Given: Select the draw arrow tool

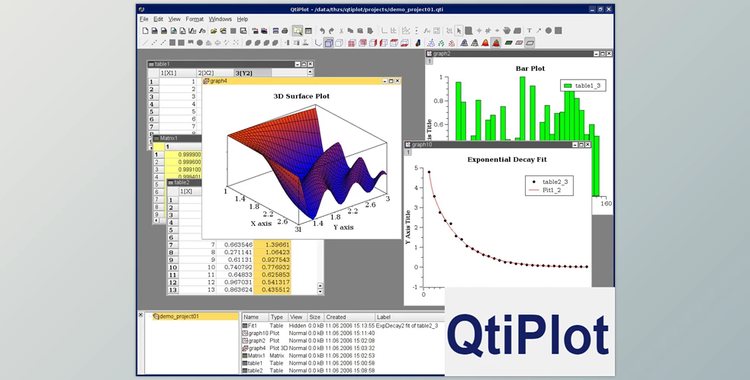Looking at the screenshot, I should point(539,31).
